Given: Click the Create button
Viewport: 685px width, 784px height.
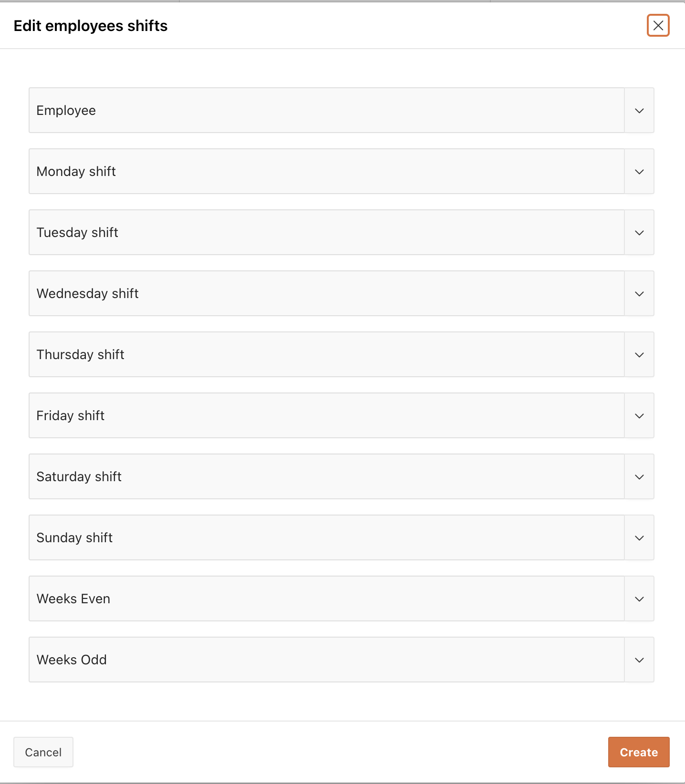Looking at the screenshot, I should click(639, 752).
